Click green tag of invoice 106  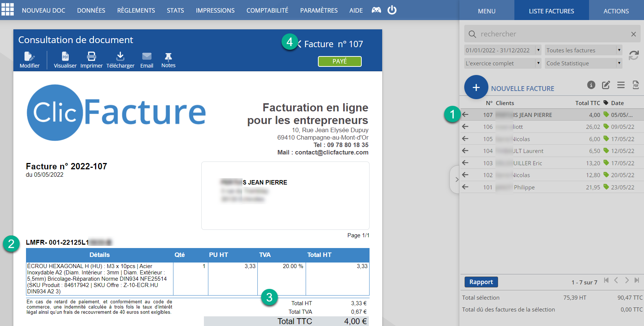(606, 127)
